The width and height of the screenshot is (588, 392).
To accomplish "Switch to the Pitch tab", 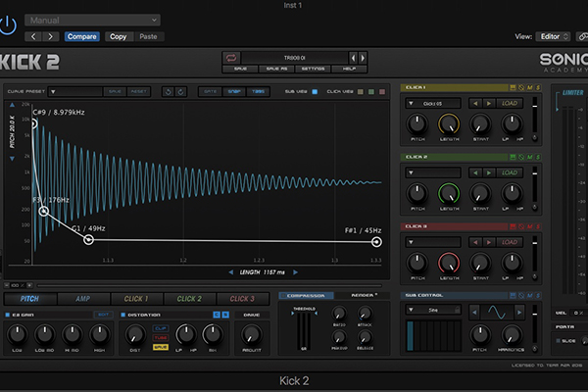I will [x=30, y=299].
